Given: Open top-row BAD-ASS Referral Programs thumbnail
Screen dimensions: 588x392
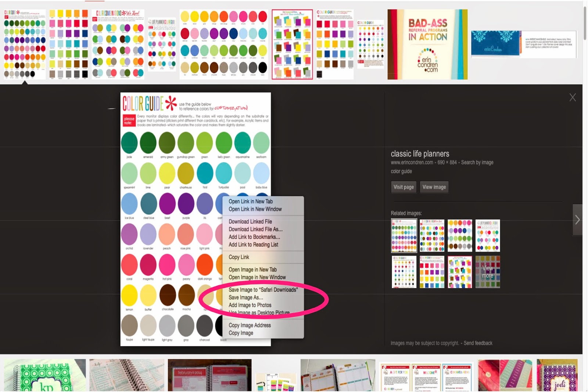Looking at the screenshot, I should click(x=427, y=44).
